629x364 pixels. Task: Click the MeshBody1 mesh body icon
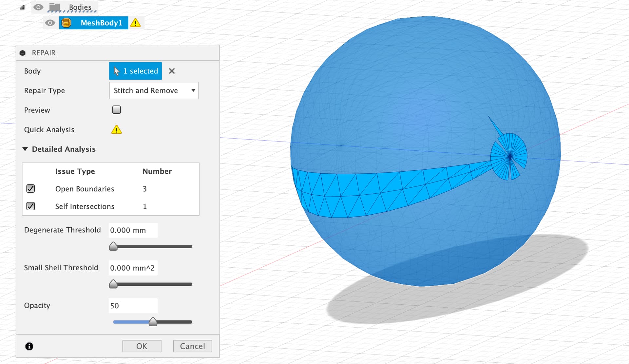click(67, 23)
